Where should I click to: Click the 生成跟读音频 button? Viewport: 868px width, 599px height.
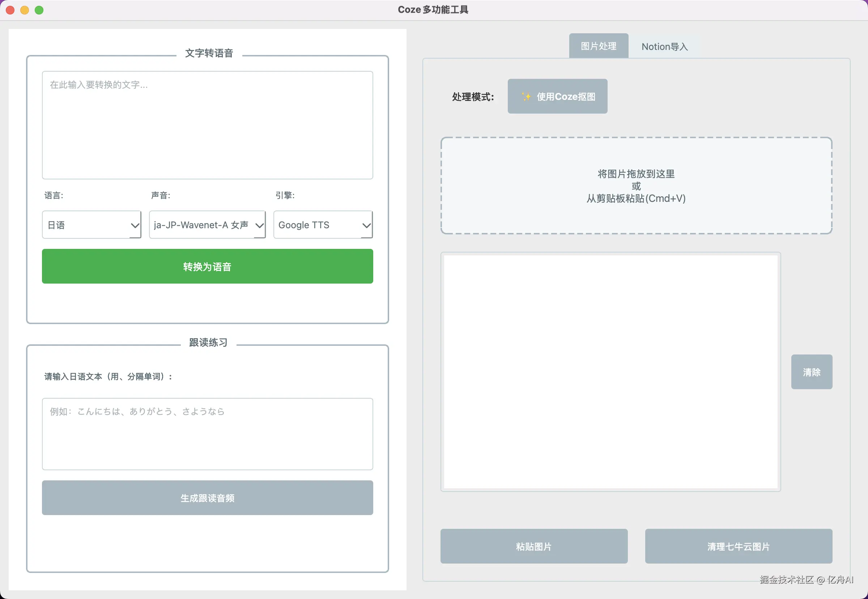click(x=207, y=498)
